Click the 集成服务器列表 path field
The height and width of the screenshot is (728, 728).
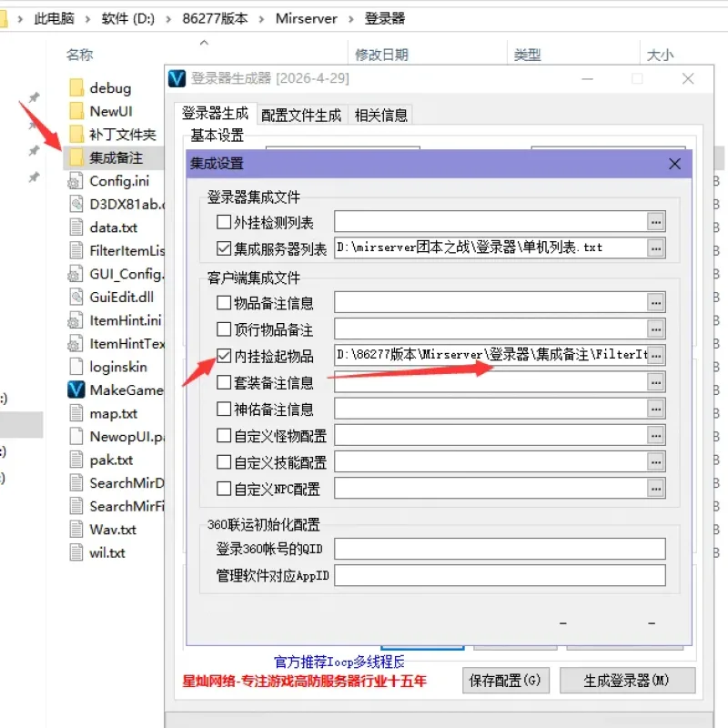pyautogui.click(x=490, y=248)
